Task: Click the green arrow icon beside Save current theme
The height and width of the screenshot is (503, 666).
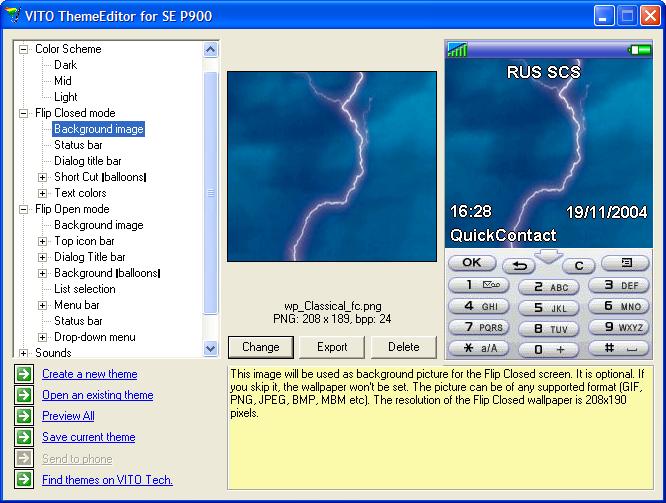Action: pyautogui.click(x=24, y=437)
